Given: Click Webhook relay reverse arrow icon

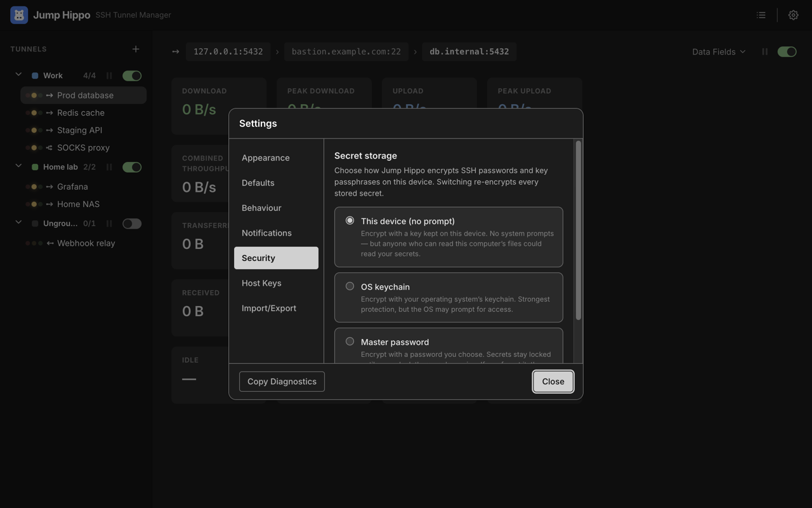Looking at the screenshot, I should coord(49,243).
